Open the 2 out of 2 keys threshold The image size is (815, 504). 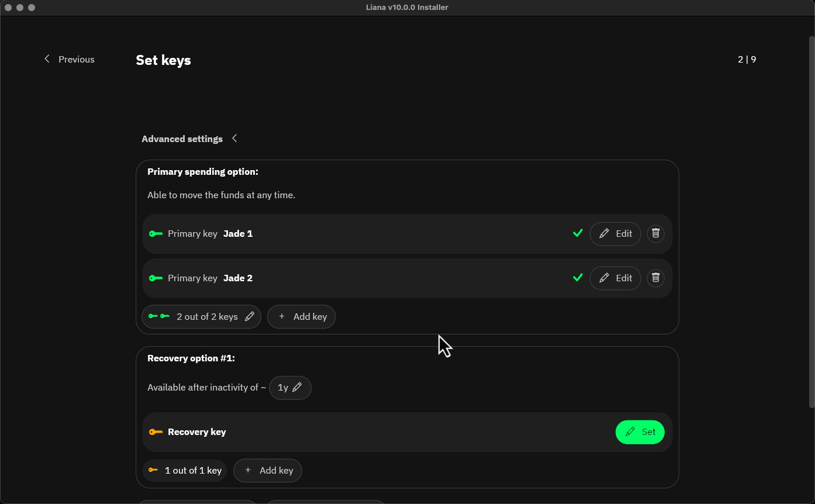(x=201, y=316)
